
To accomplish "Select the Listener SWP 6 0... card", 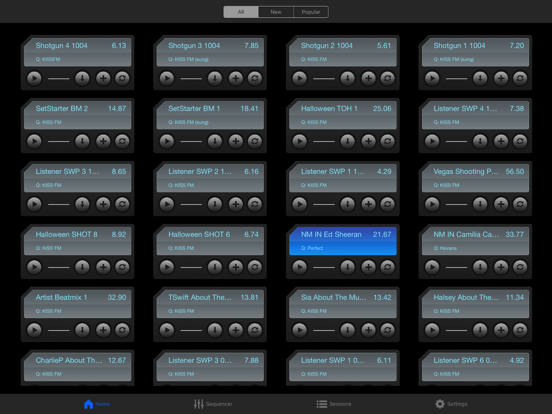I will tap(475, 367).
